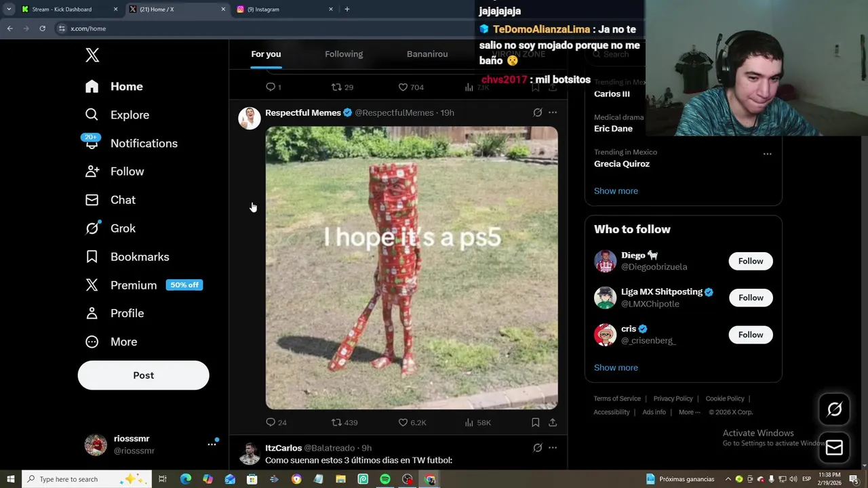
Task: Switch to Kick Dashboard browser tab
Action: [68, 9]
